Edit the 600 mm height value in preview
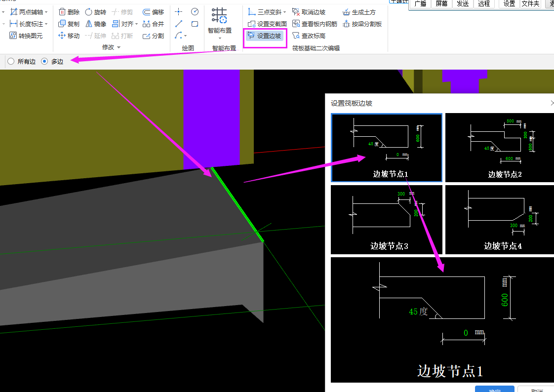This screenshot has width=554, height=392. (x=505, y=300)
